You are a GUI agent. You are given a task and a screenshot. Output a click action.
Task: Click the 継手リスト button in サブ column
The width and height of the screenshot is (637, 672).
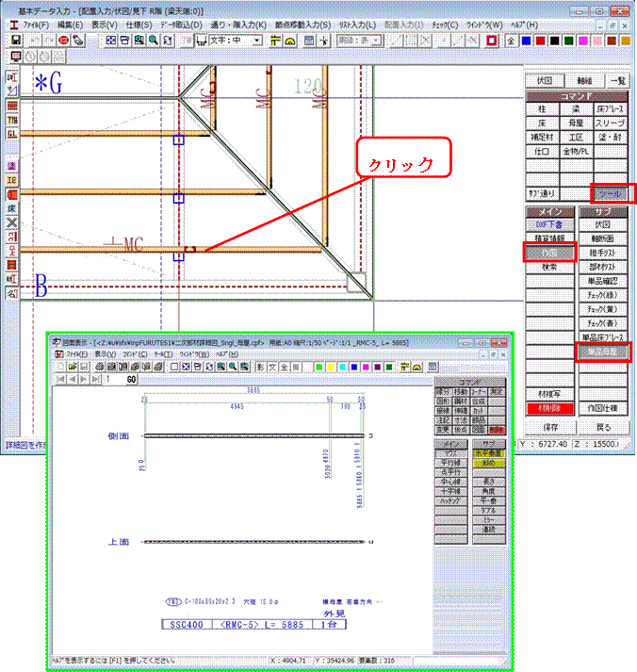(x=603, y=253)
